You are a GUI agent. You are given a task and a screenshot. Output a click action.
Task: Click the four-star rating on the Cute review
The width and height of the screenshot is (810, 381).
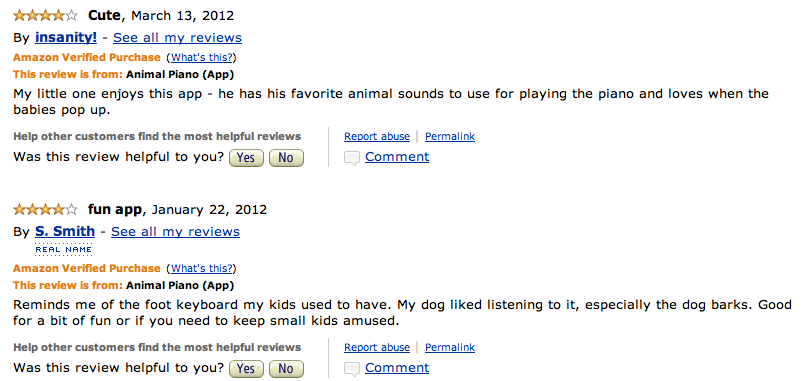pos(45,15)
